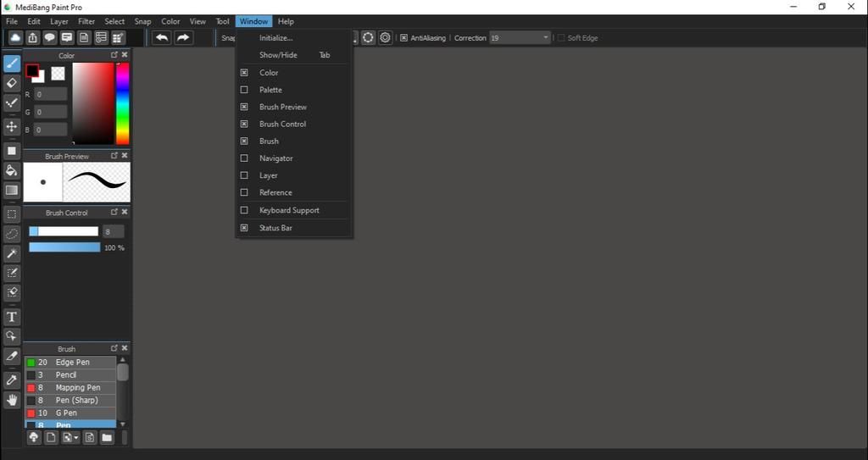The width and height of the screenshot is (868, 460).
Task: Select the Select Eraser tool
Action: point(12,292)
